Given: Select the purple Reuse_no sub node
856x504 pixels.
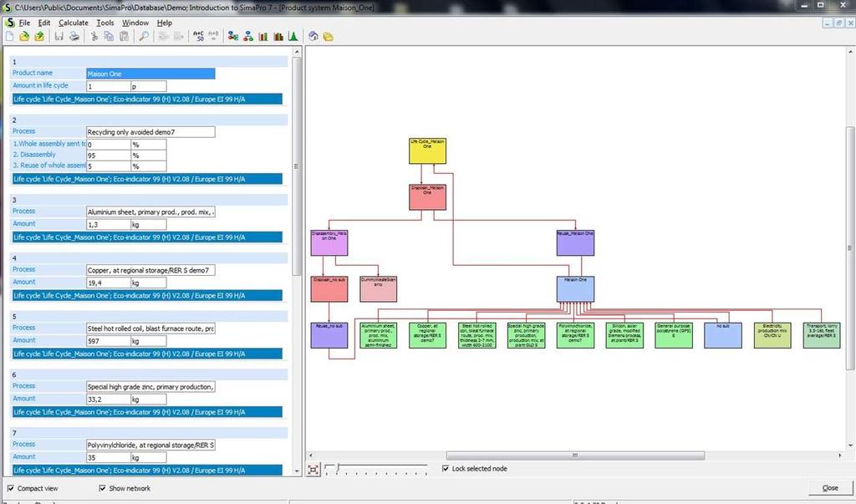Looking at the screenshot, I should tap(329, 335).
